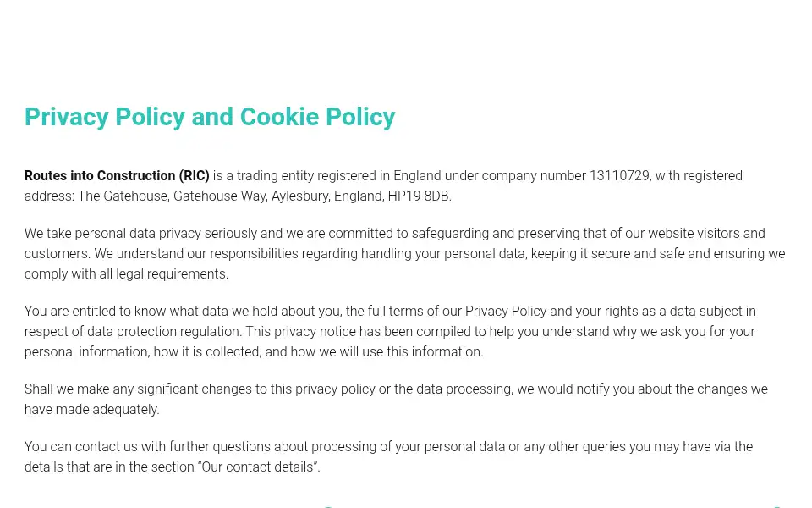Click the Privacy Policy and Cookie Policy heading
This screenshot has width=812, height=508.
click(x=210, y=117)
